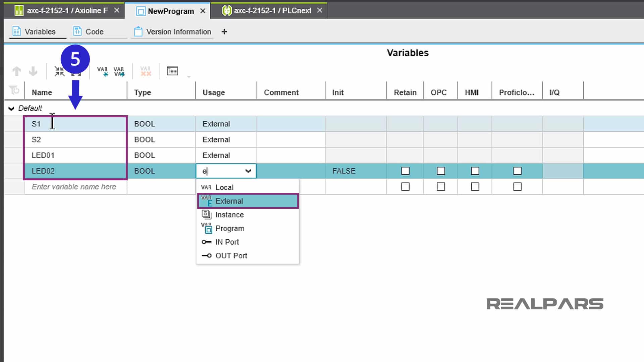This screenshot has width=644, height=362.
Task: Select the S1 variable name cell
Action: point(76,124)
